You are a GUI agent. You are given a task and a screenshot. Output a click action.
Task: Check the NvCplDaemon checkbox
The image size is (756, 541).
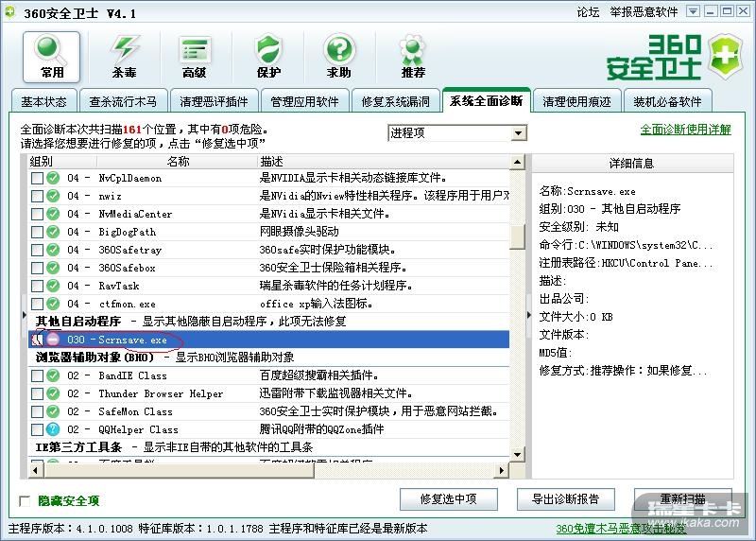pyautogui.click(x=37, y=178)
